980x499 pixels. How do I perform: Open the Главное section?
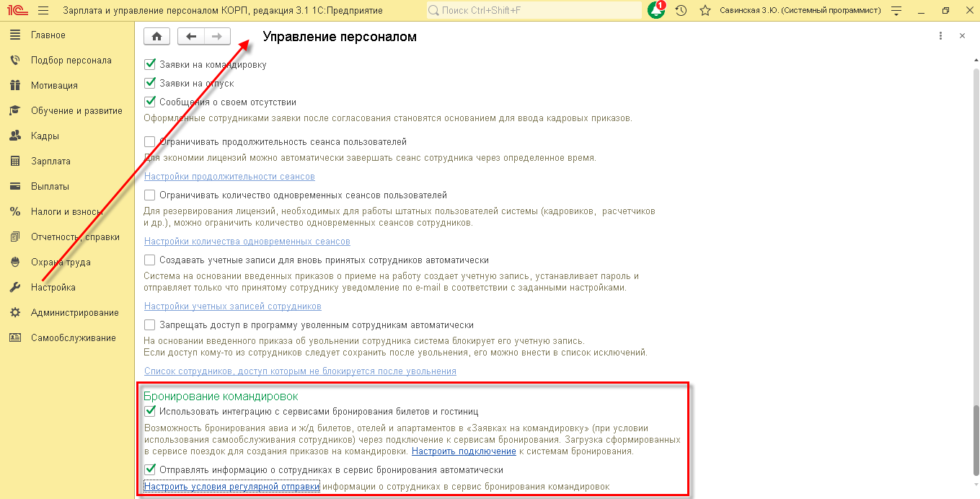[68, 35]
